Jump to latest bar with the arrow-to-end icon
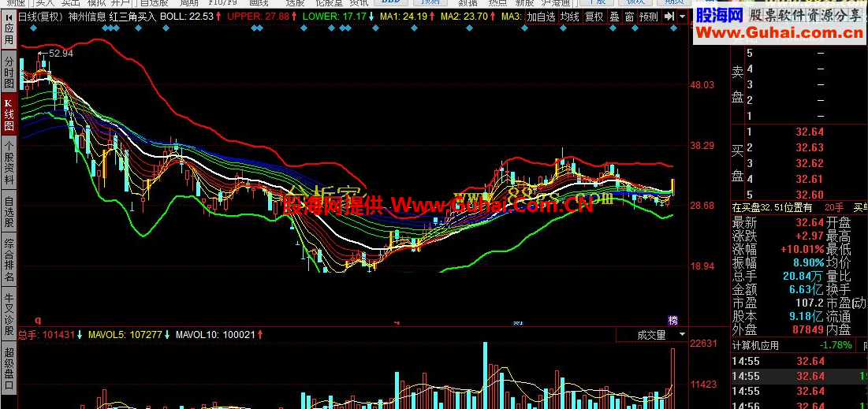Image resolution: width=868 pixels, height=409 pixels. 669,17
